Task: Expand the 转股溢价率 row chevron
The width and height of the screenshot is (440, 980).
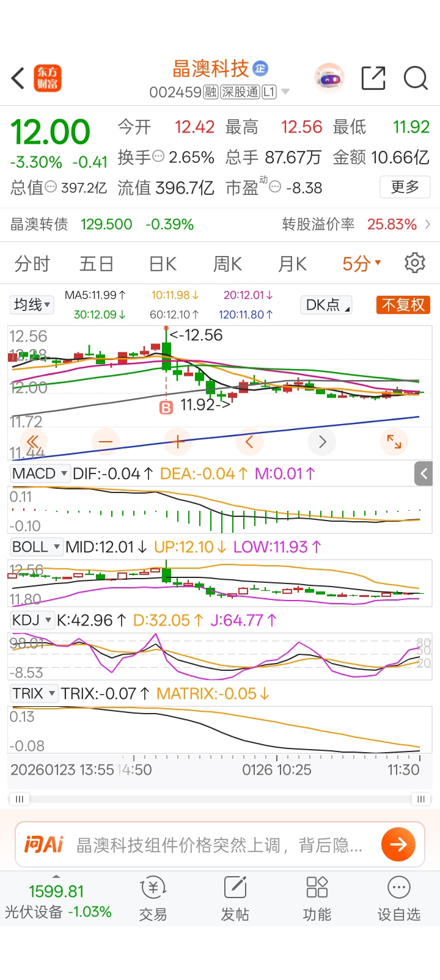Action: 428,224
